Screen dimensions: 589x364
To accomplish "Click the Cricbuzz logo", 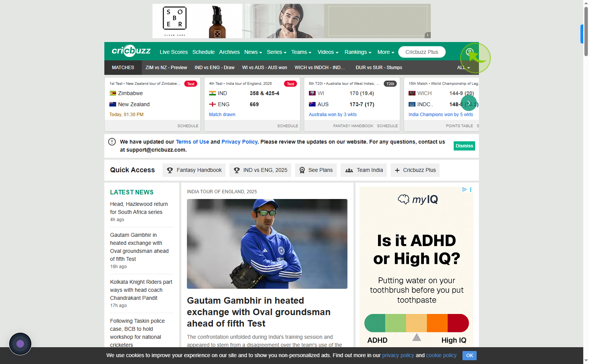I will pyautogui.click(x=131, y=51).
